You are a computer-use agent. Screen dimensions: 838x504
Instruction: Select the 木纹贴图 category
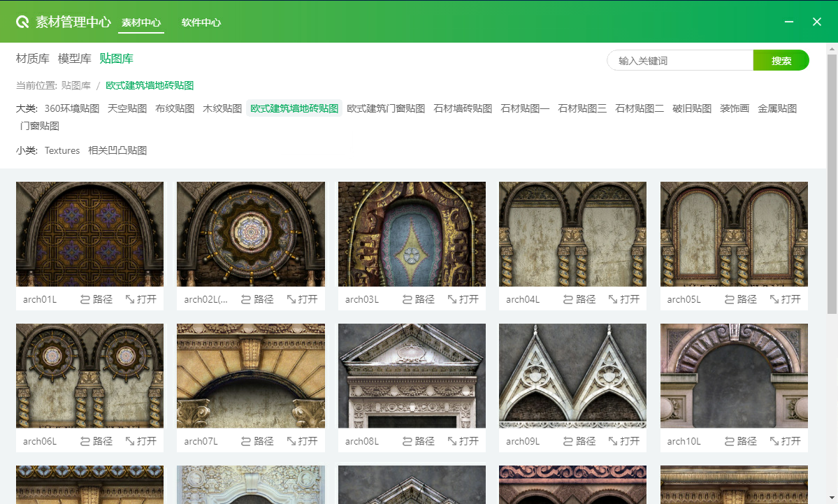(x=222, y=108)
